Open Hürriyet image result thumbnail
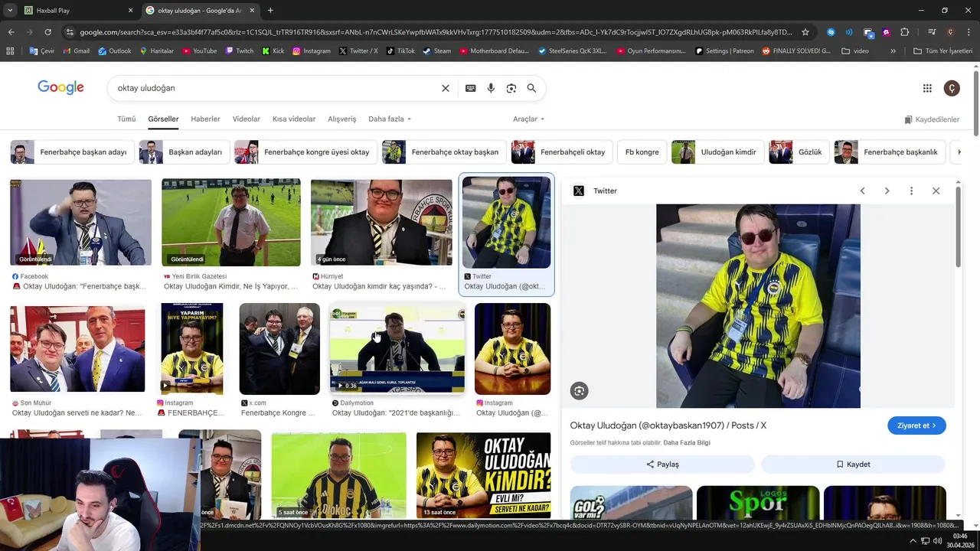Viewport: 980px width, 551px height. [381, 222]
